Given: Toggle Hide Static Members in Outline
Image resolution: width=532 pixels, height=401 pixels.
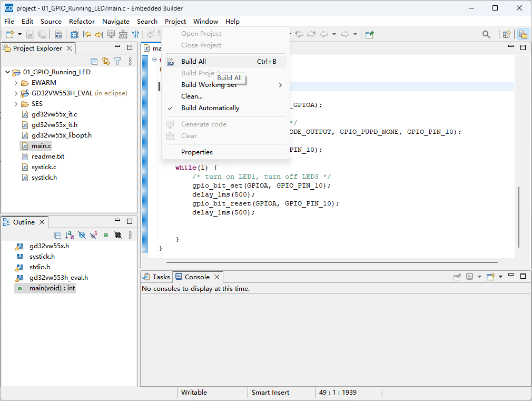Looking at the screenshot, I should click(x=93, y=236).
